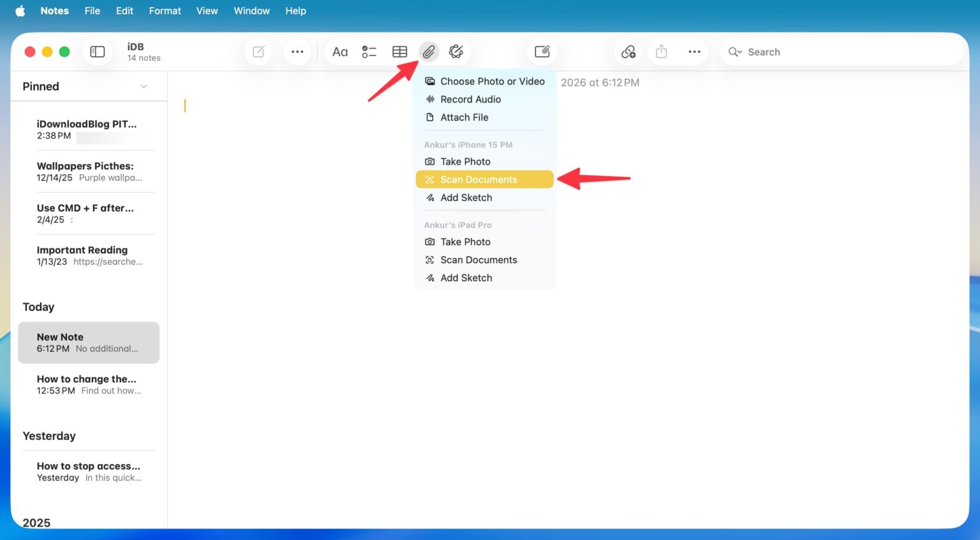This screenshot has height=540, width=980.
Task: Open the Apple menu
Action: pos(20,11)
